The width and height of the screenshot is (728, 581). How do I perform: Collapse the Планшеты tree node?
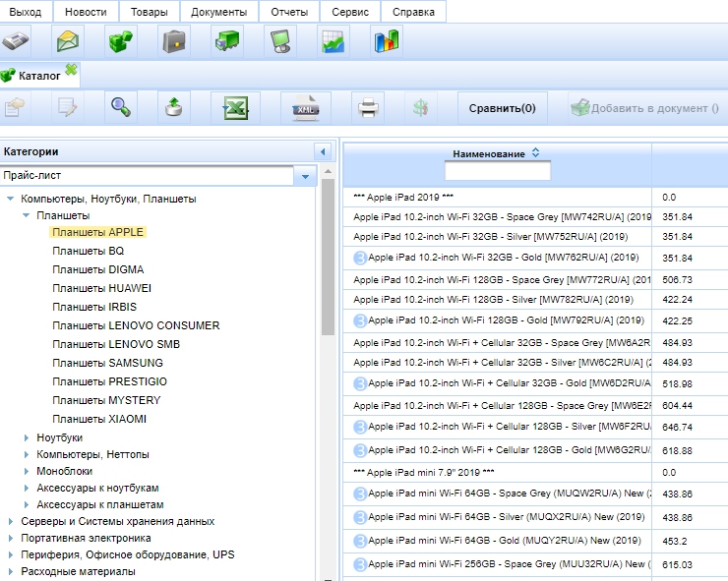27,214
